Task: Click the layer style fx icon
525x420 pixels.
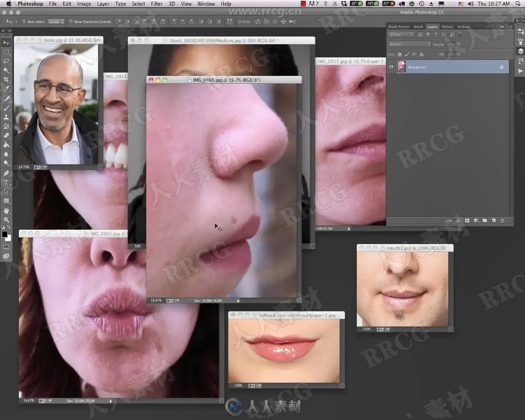Action: 458,221
